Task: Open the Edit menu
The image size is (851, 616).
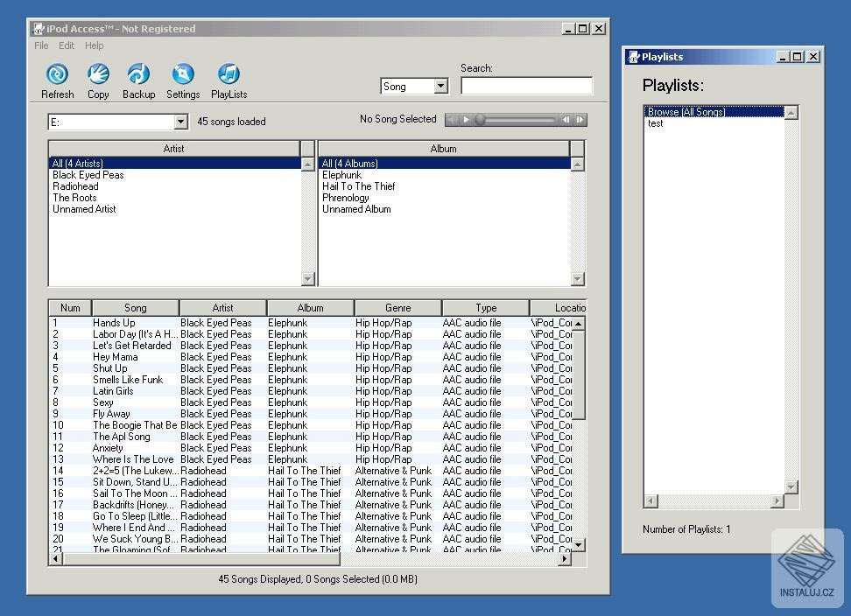Action: click(67, 45)
